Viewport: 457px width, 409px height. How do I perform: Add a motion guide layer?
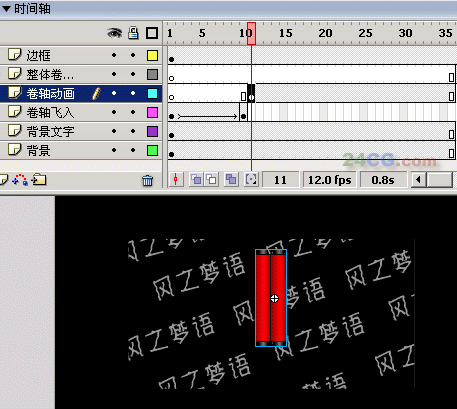pyautogui.click(x=20, y=180)
